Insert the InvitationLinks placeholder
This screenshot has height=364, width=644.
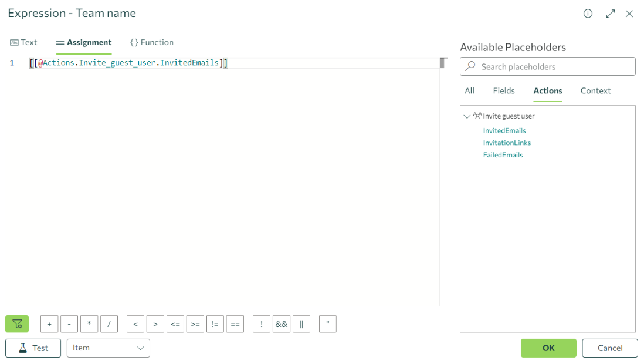tap(507, 143)
